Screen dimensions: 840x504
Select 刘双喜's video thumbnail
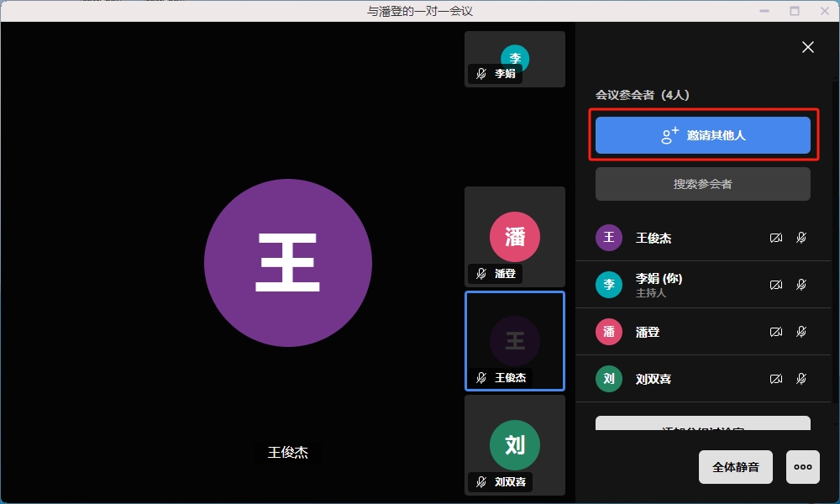[514, 445]
